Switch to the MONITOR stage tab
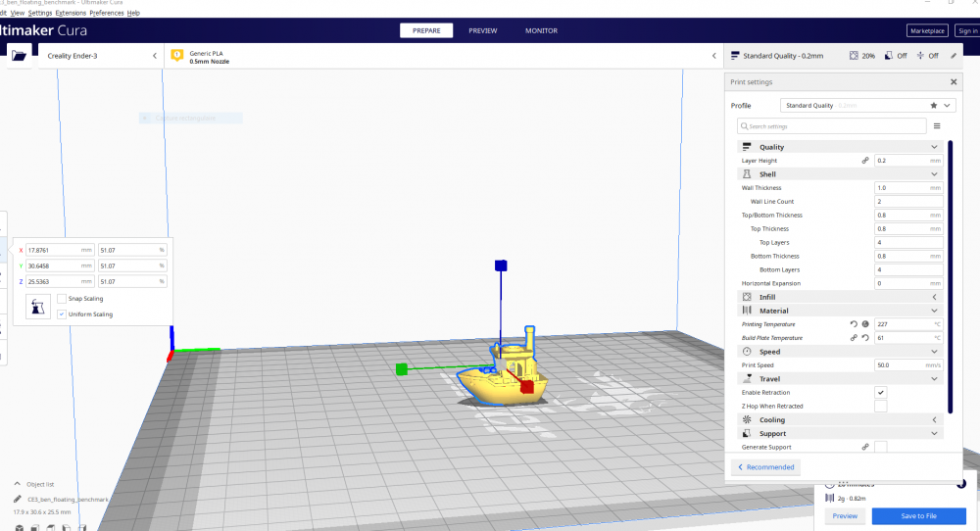This screenshot has width=980, height=531. pos(541,30)
